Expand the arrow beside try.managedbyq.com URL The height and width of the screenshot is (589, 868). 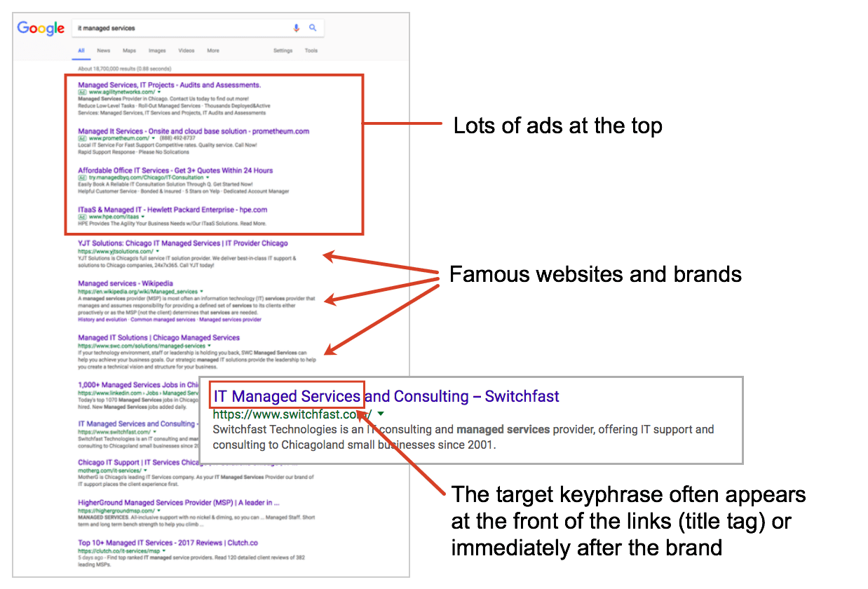[x=208, y=177]
